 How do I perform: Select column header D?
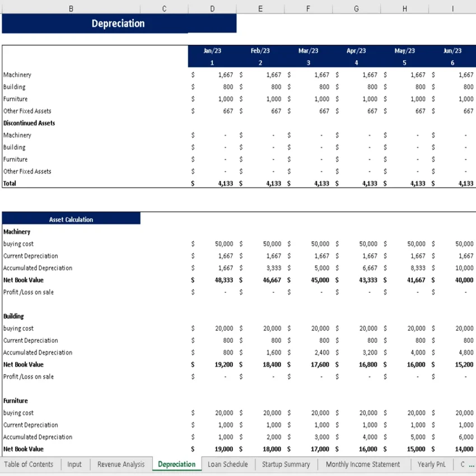pyautogui.click(x=212, y=8)
